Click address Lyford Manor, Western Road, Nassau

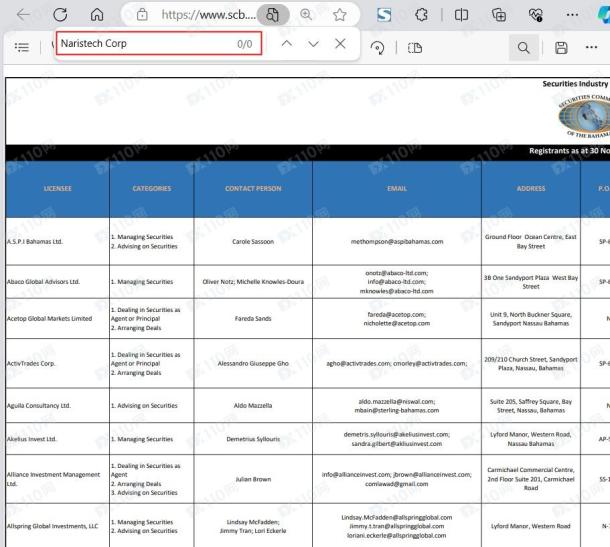point(531,439)
